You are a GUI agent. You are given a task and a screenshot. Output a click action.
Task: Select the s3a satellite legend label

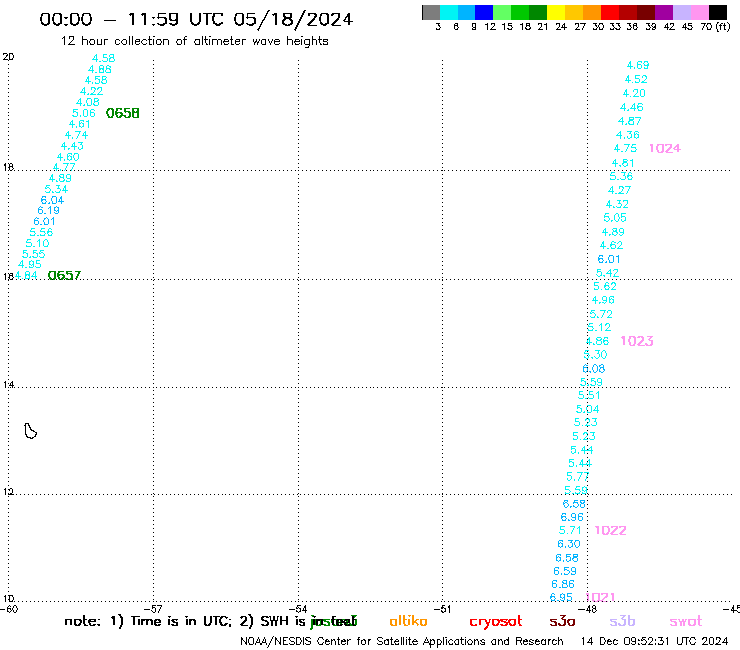(x=563, y=622)
